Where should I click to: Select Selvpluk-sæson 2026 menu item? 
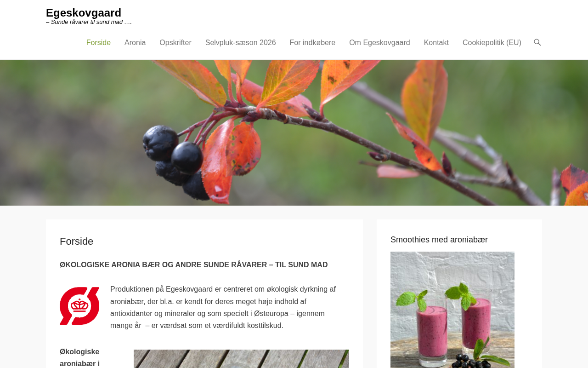tap(241, 43)
